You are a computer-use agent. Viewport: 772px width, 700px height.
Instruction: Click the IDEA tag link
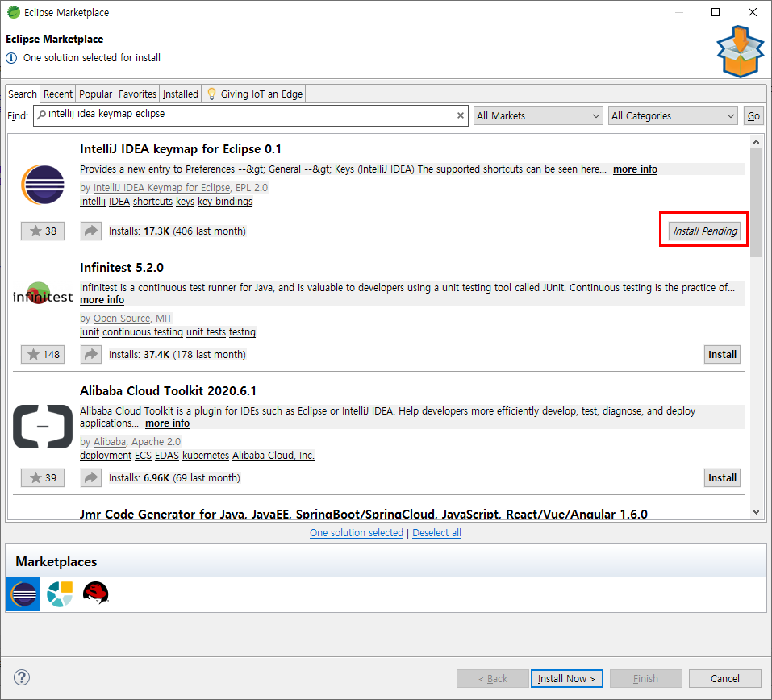point(119,202)
